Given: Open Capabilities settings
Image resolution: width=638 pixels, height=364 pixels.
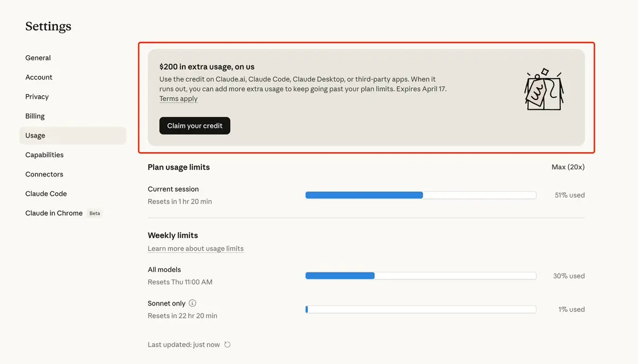Looking at the screenshot, I should pos(45,155).
